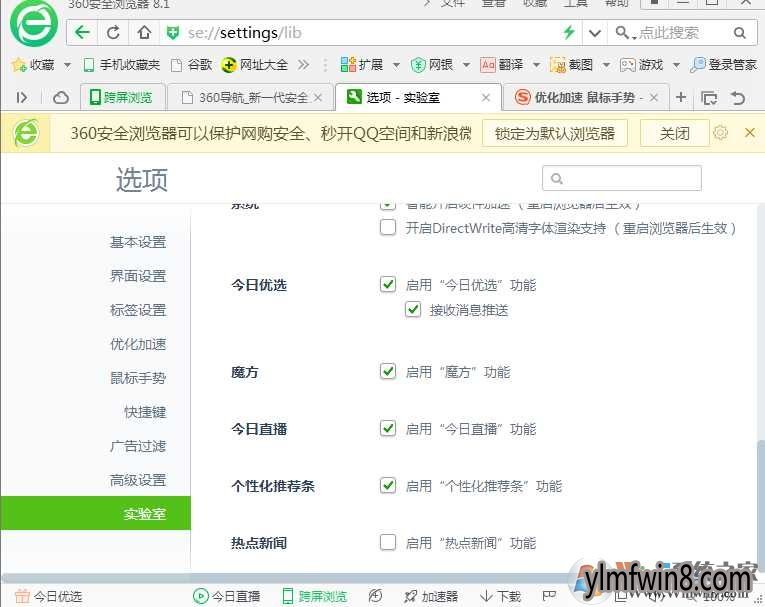The width and height of the screenshot is (765, 607).
Task: Click 关闭 button in notification bar
Action: click(x=674, y=133)
